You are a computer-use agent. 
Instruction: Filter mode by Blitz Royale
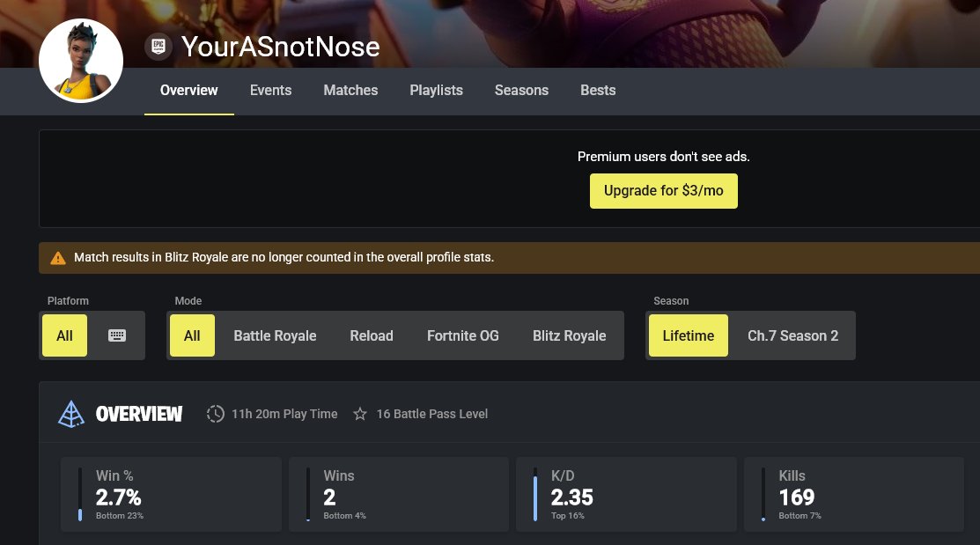(x=570, y=335)
